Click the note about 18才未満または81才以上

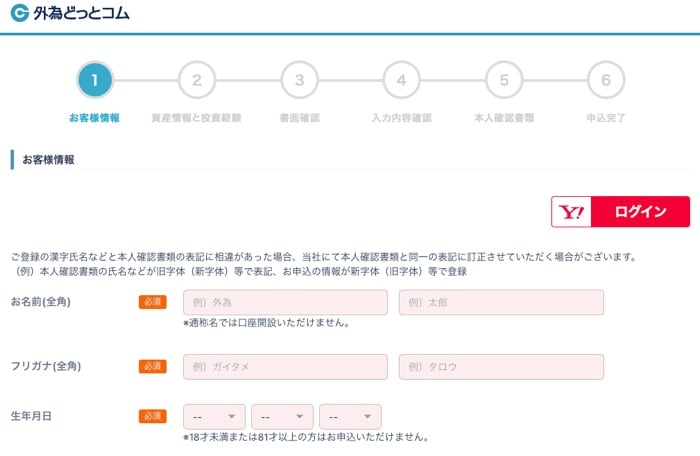tap(306, 437)
